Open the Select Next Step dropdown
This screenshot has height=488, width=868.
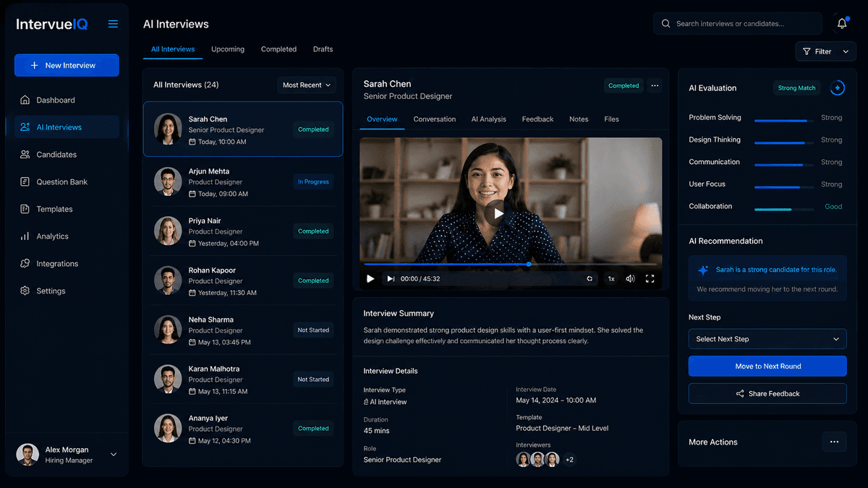(767, 338)
